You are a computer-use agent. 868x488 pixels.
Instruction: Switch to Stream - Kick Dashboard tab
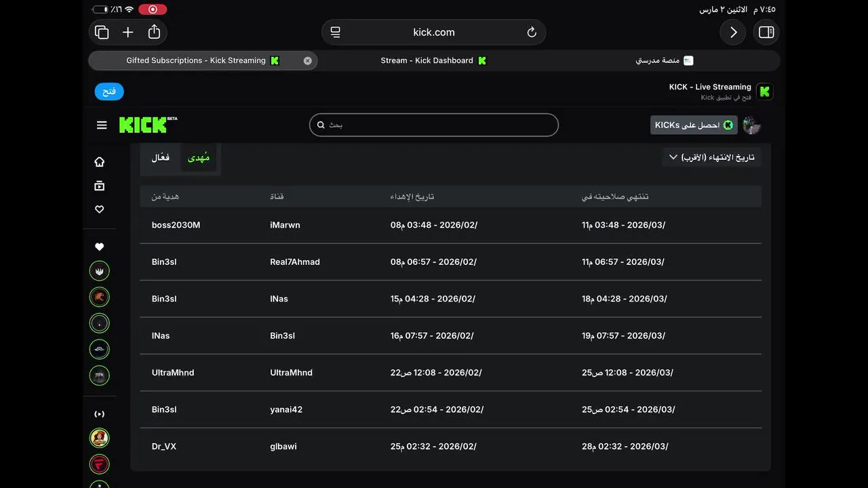pyautogui.click(x=434, y=60)
